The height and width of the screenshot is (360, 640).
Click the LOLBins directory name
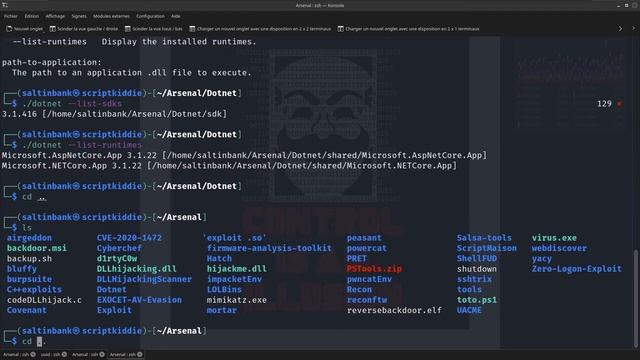coord(224,289)
